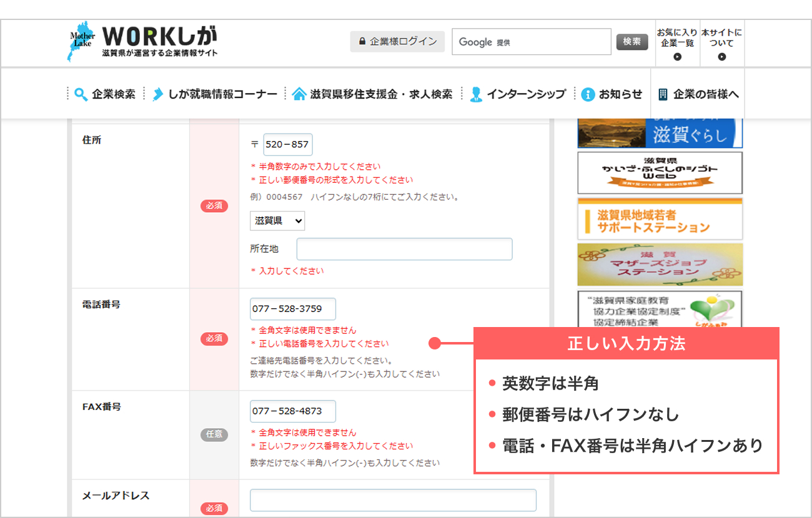Expand 本サイトについて arrow

(721, 57)
